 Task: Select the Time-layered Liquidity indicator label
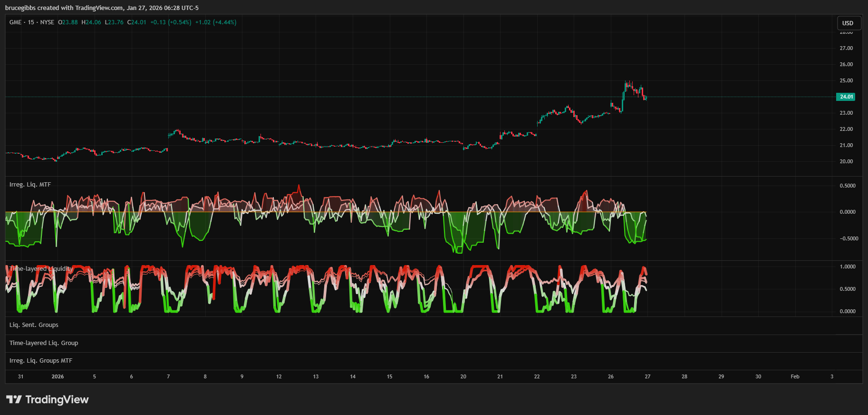(41, 269)
